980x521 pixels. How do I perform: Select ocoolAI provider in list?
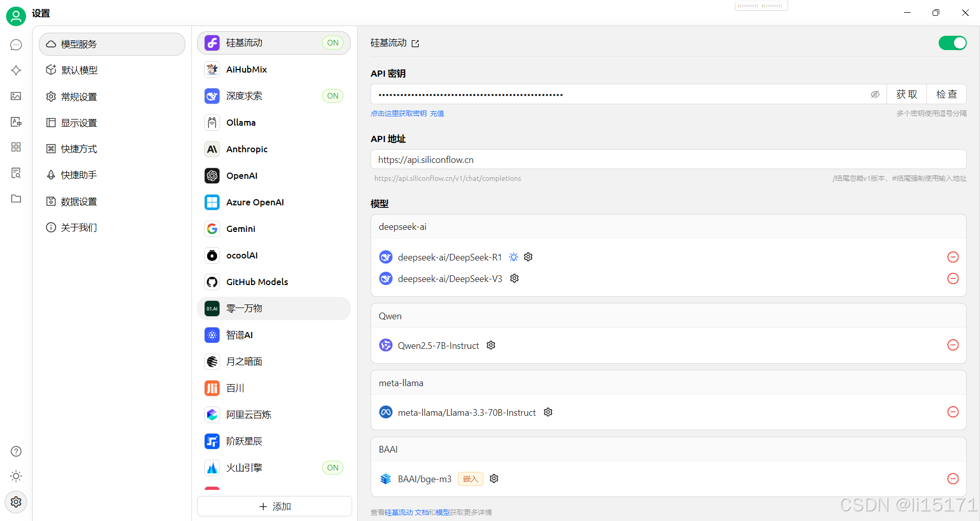click(274, 255)
